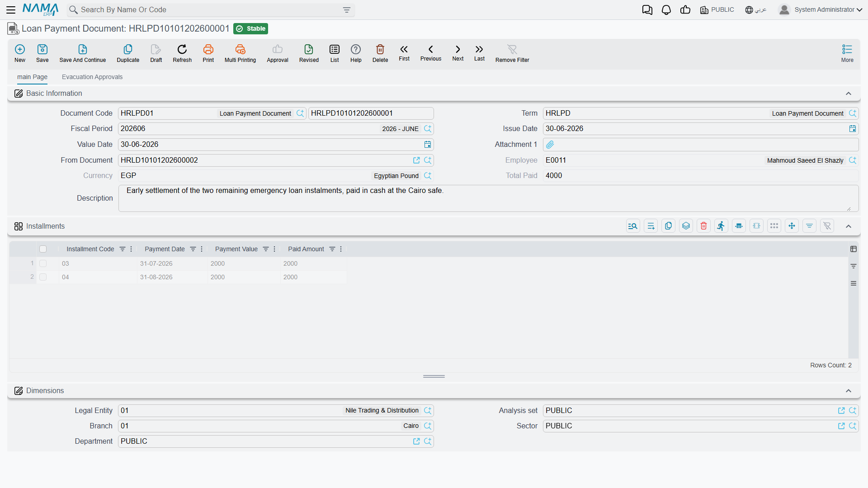
Task: Open the main hamburger menu
Action: click(x=11, y=10)
